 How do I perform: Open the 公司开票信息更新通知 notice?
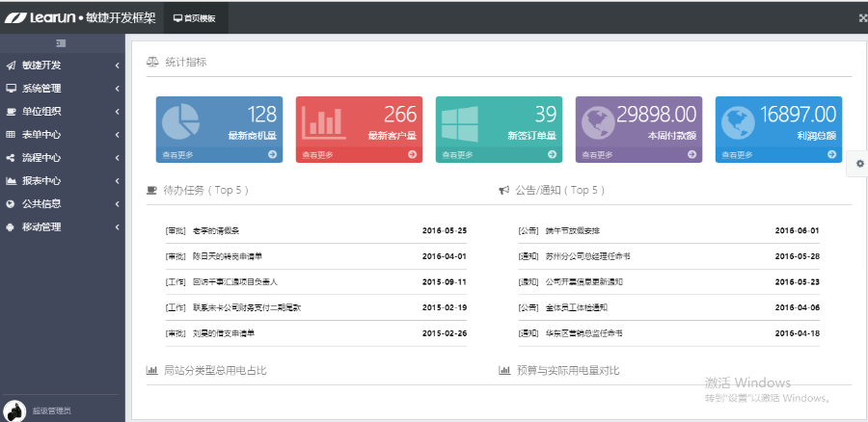pos(584,282)
